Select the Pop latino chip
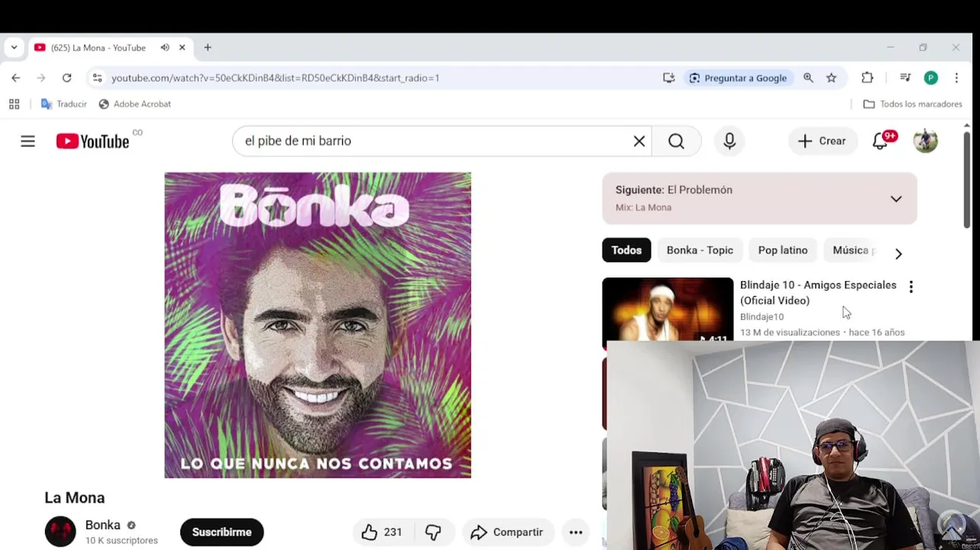Image resolution: width=980 pixels, height=550 pixels. (x=783, y=251)
